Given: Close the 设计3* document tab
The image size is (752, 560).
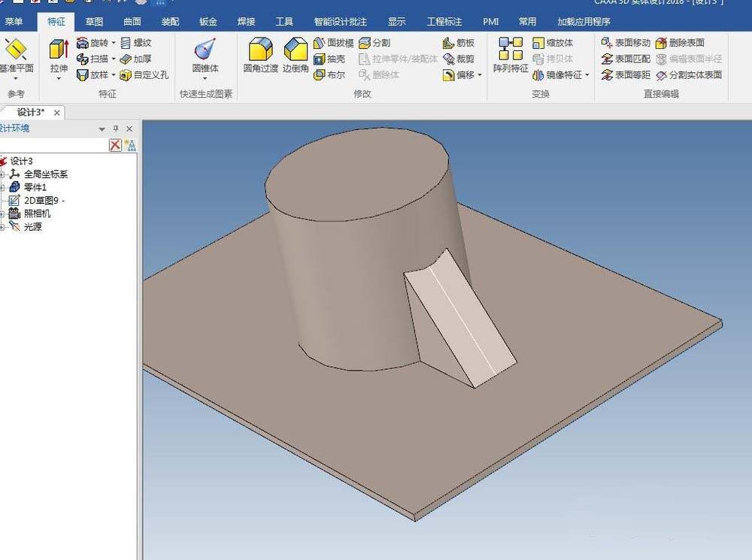Looking at the screenshot, I should coord(57,113).
